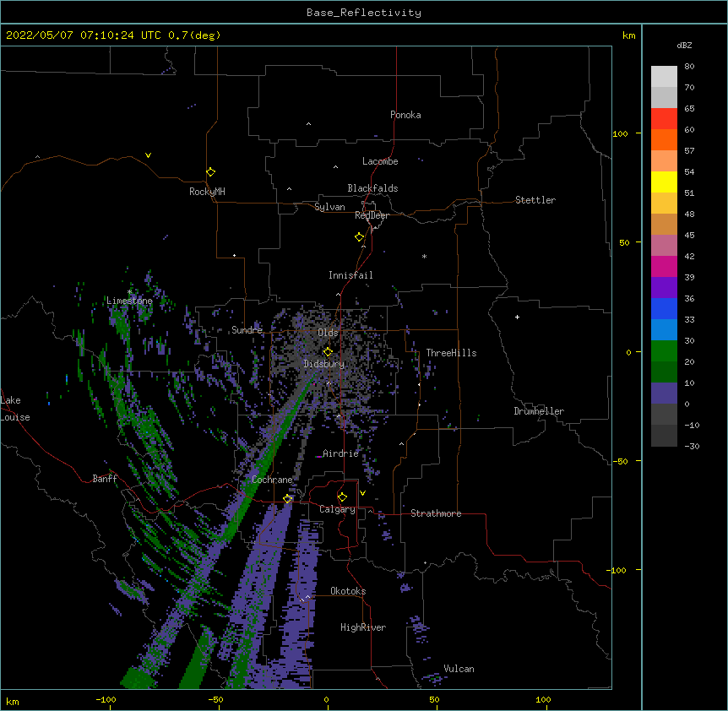Screen dimensions: 728x711
Task: Click the yellow V marker northwest of RockyMH
Action: tap(148, 155)
